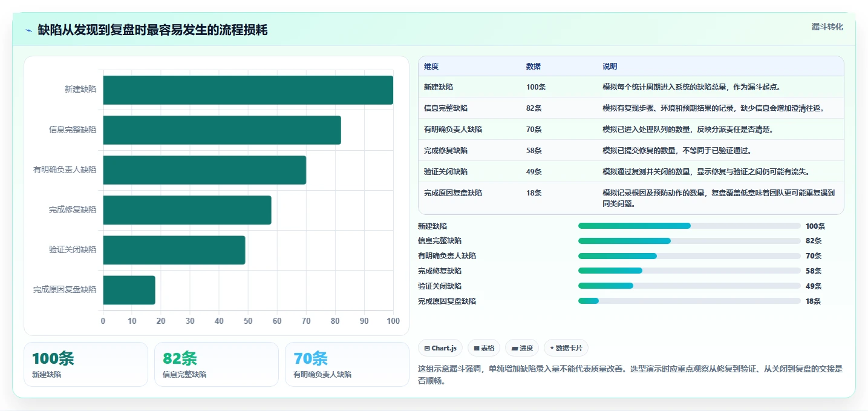Click the 49条 value in the table

pyautogui.click(x=534, y=171)
